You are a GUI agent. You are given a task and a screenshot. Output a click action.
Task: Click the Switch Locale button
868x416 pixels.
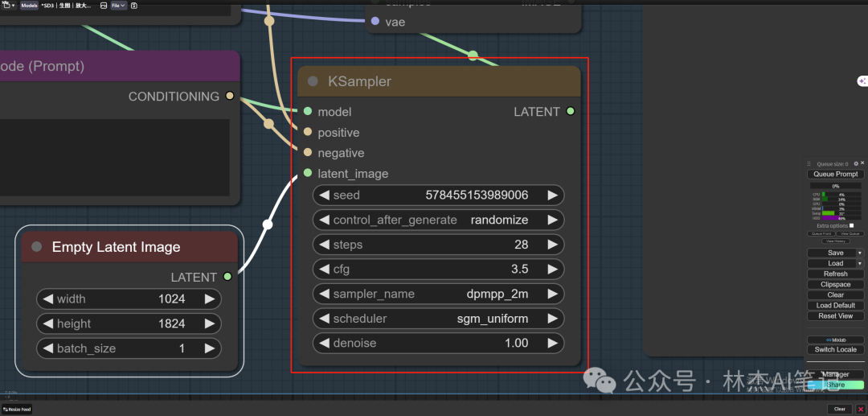[835, 349]
